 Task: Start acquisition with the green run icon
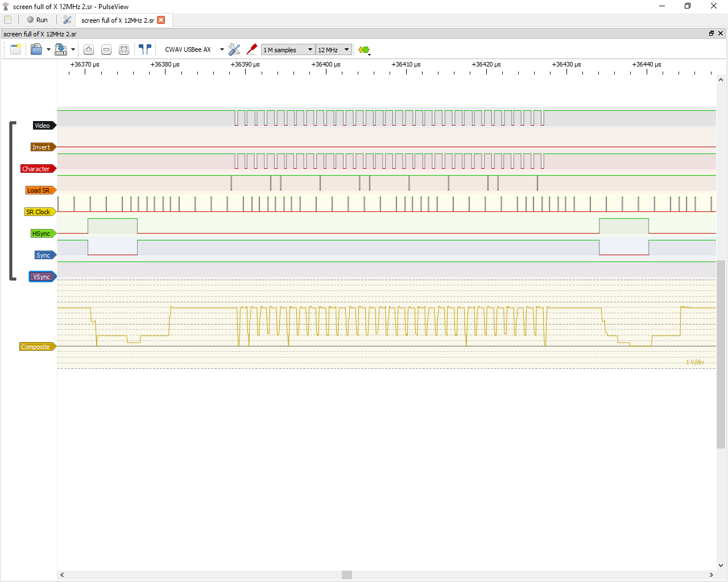(362, 49)
